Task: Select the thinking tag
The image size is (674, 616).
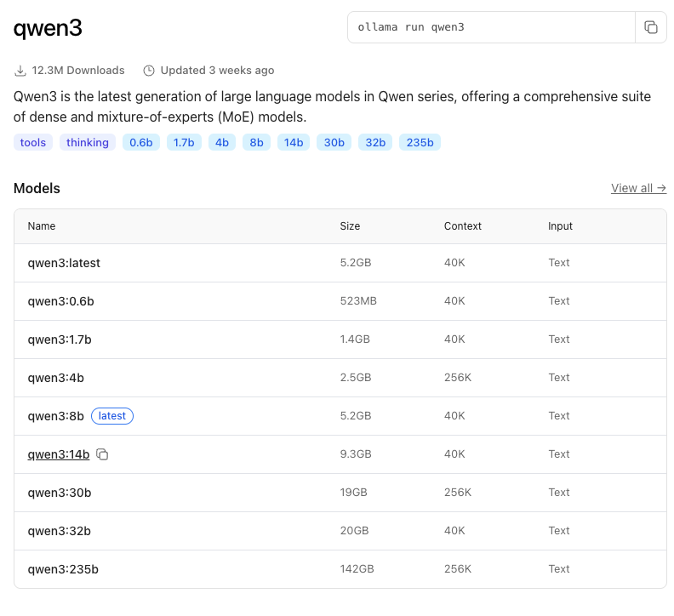Action: 88,142
